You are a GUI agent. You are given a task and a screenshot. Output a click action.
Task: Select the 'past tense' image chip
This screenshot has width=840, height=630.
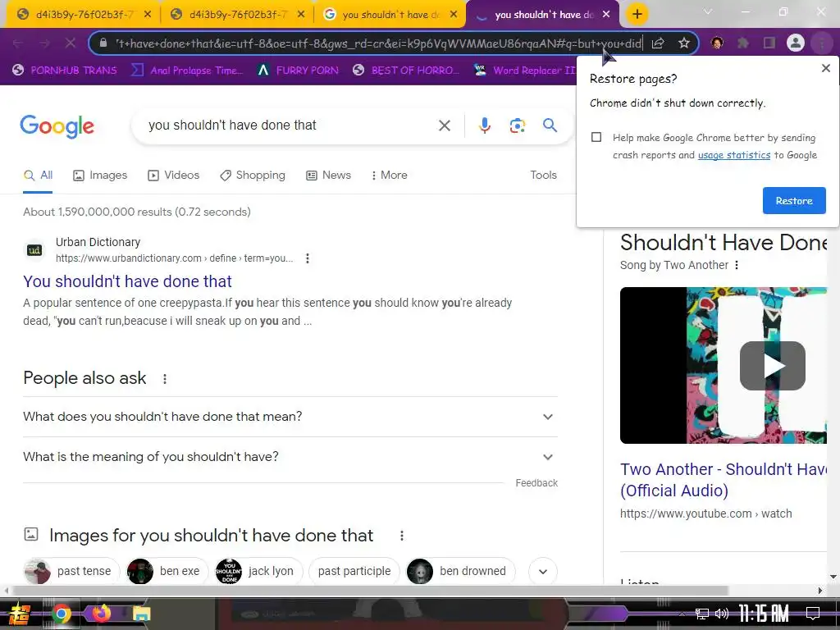point(71,572)
